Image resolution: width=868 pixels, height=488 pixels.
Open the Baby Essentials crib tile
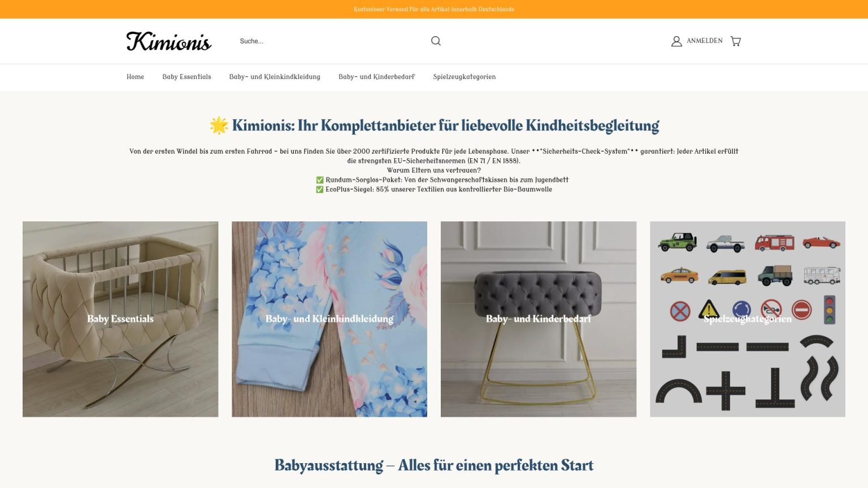[x=120, y=319]
